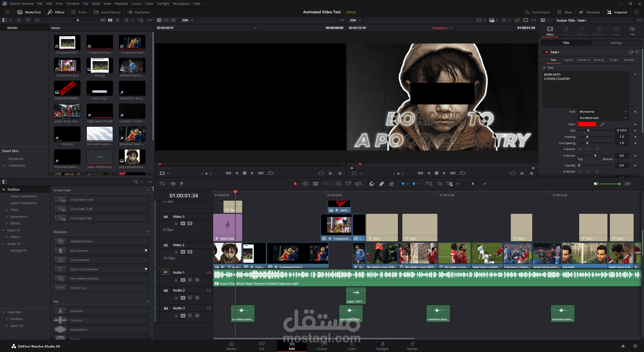Open the Fairlight page
Viewport: 644px width, 352px height.
click(x=382, y=346)
